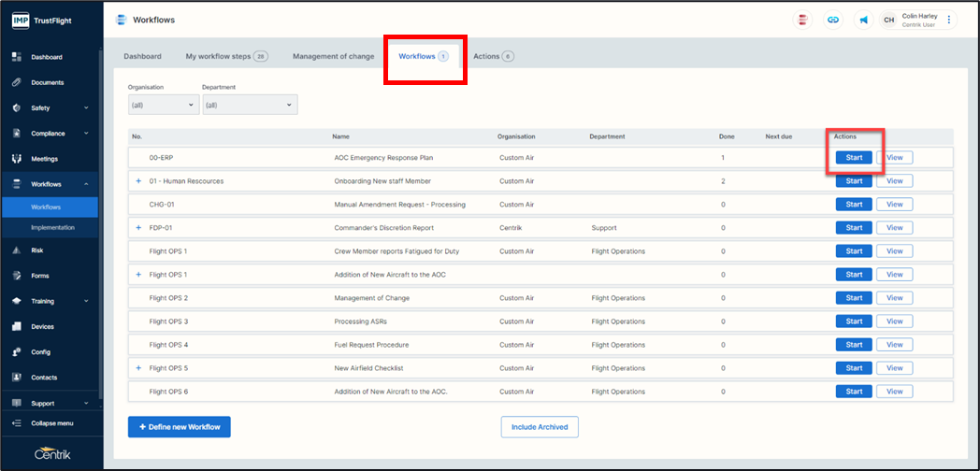The width and height of the screenshot is (980, 471).
Task: Open Documents via the paperclip sidebar icon
Action: pyautogui.click(x=17, y=82)
